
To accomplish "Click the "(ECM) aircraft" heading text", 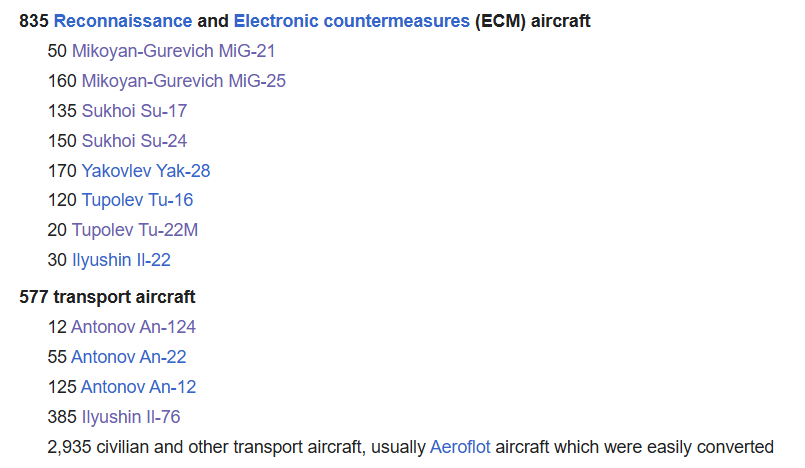I will click(x=532, y=21).
